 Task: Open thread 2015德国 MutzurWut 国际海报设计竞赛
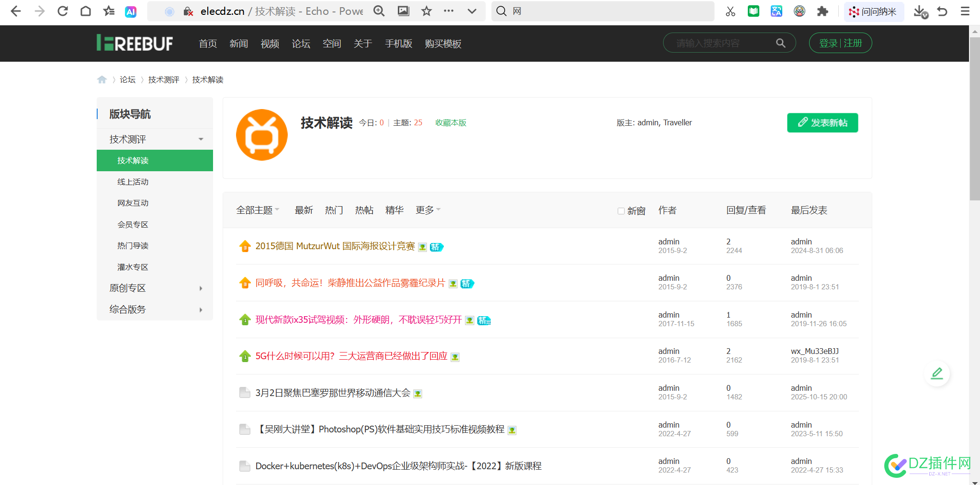pos(335,246)
